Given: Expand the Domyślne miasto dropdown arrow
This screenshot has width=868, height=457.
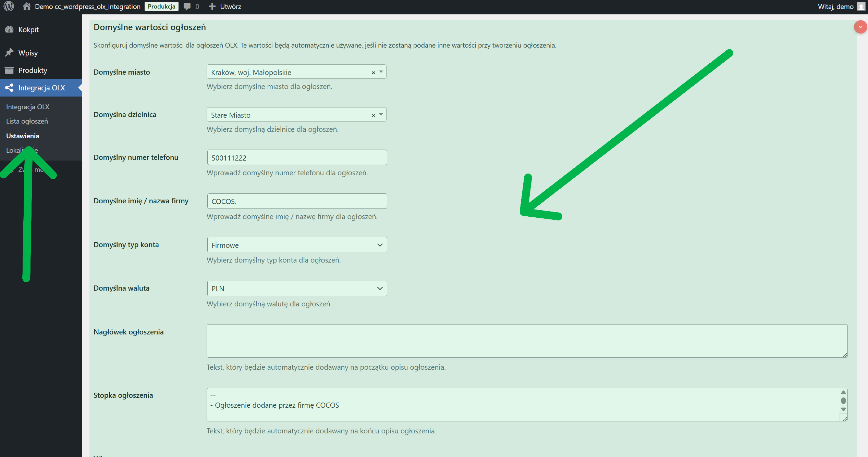Looking at the screenshot, I should [381, 72].
